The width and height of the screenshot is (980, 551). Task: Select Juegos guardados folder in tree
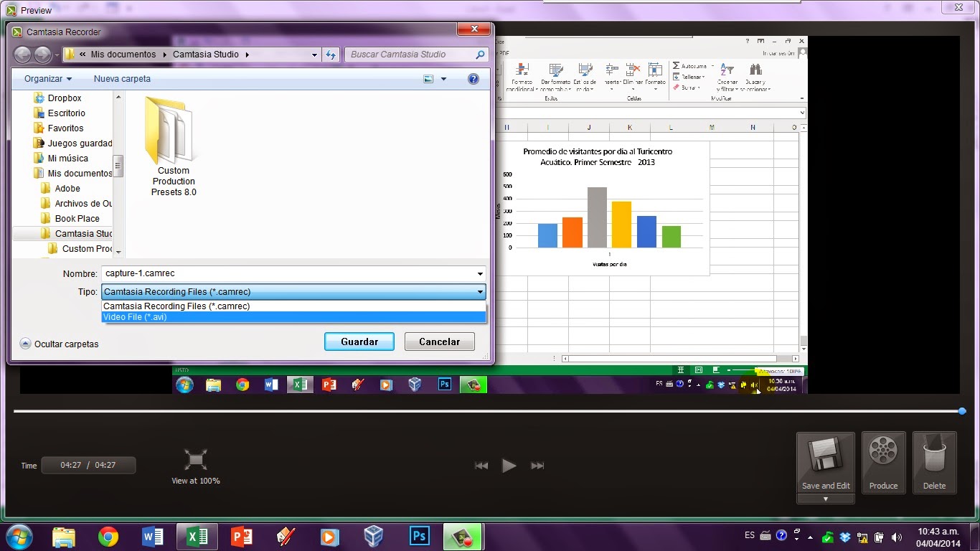73,143
